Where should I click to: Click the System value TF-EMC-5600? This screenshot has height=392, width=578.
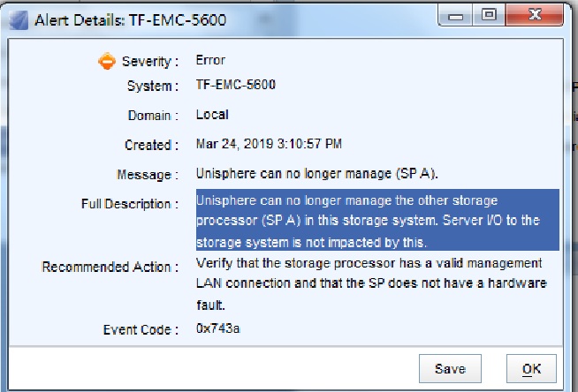click(x=236, y=86)
